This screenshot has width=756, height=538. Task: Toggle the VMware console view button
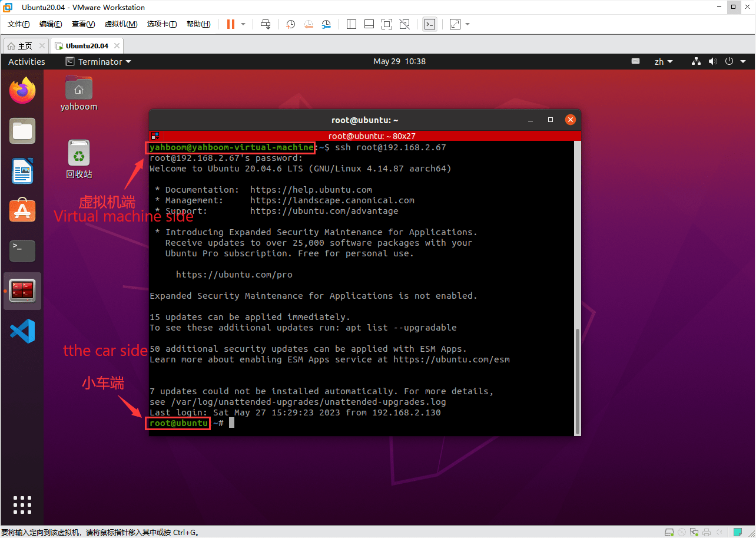coord(430,24)
